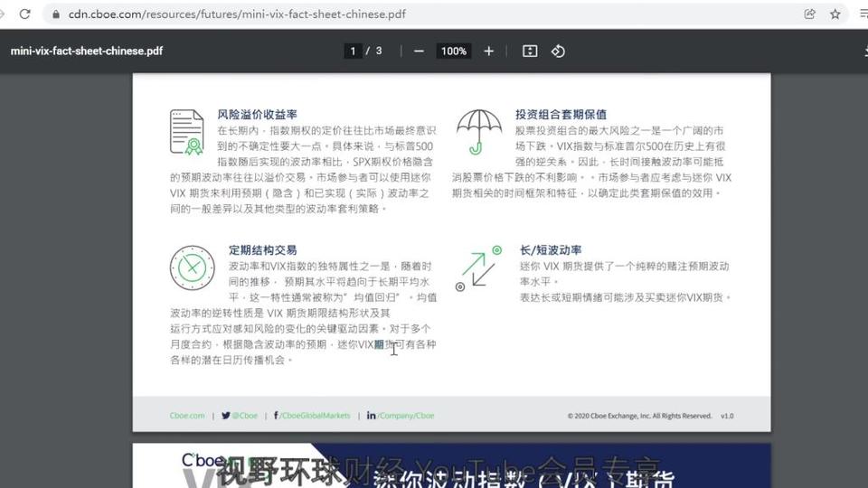Screen dimensions: 868x488
Task: Bookmark this page with the star icon
Action: click(x=835, y=14)
